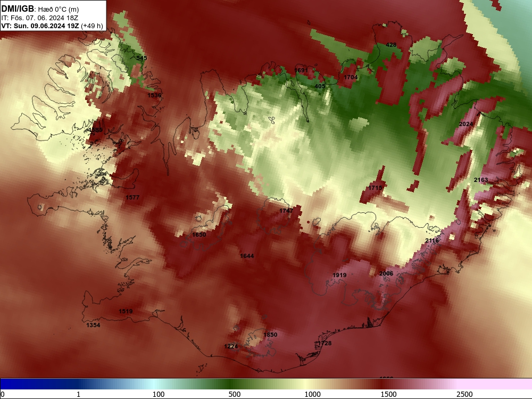Click the 1850 height label
Screen dimensions: 532x399
pyautogui.click(x=270, y=335)
